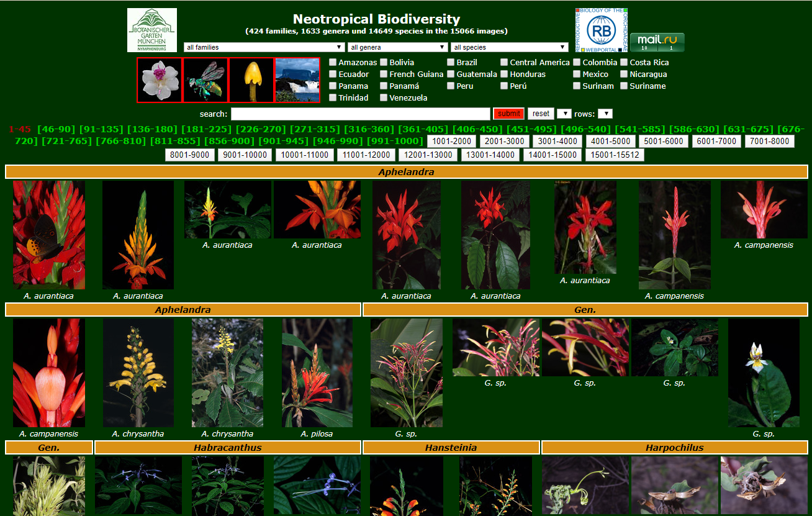Open the A. campanensis close-up bud photo
The height and width of the screenshot is (516, 812).
[x=49, y=373]
